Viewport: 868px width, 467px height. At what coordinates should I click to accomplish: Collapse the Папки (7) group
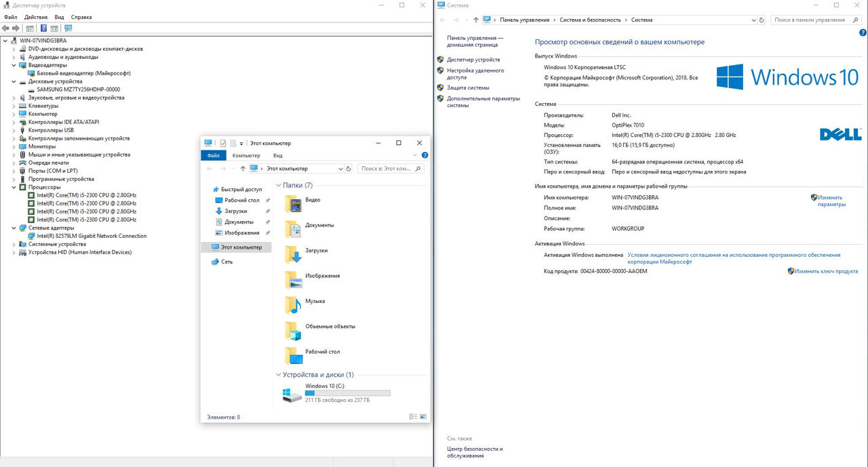click(278, 185)
